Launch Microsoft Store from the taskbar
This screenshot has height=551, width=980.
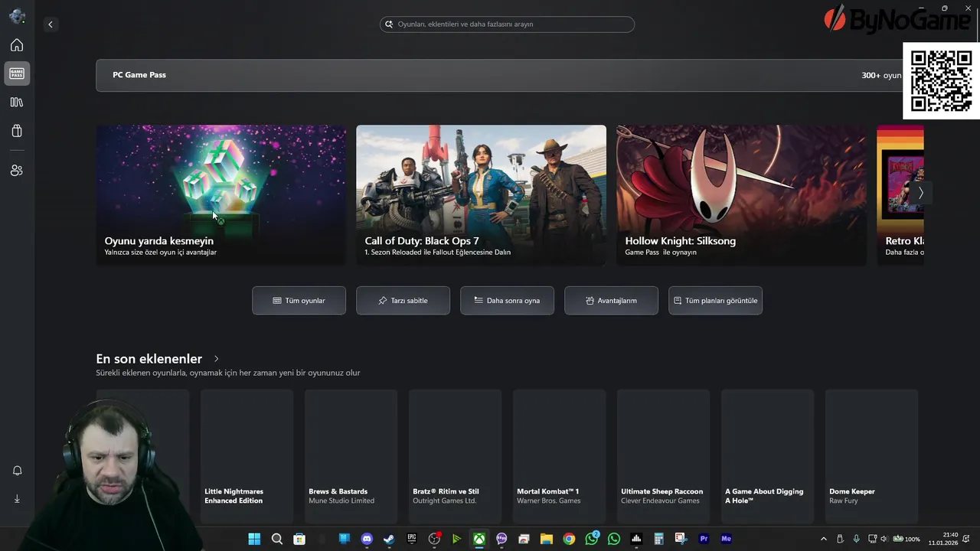point(299,539)
